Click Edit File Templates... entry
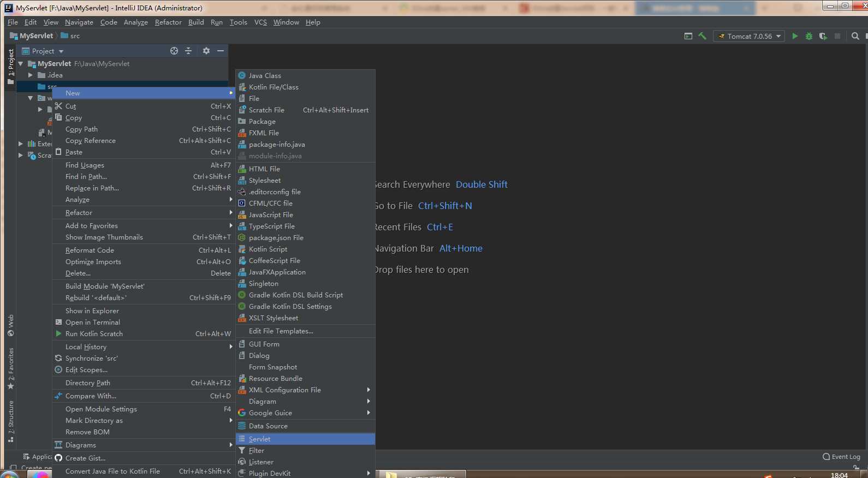This screenshot has height=478, width=868. [x=306, y=331]
